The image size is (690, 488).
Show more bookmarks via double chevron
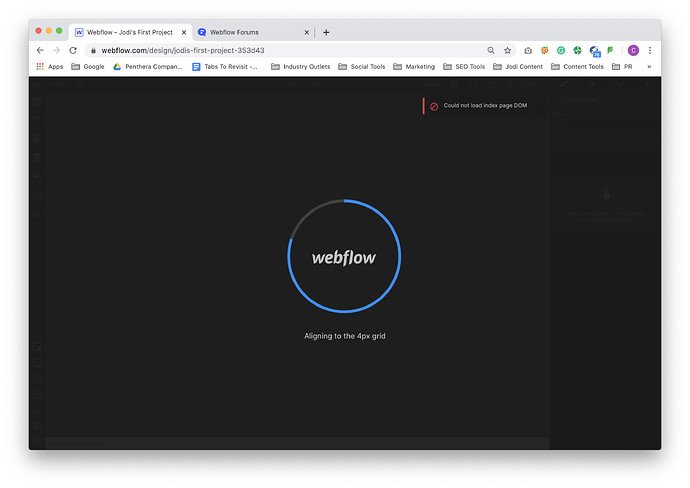(x=649, y=66)
